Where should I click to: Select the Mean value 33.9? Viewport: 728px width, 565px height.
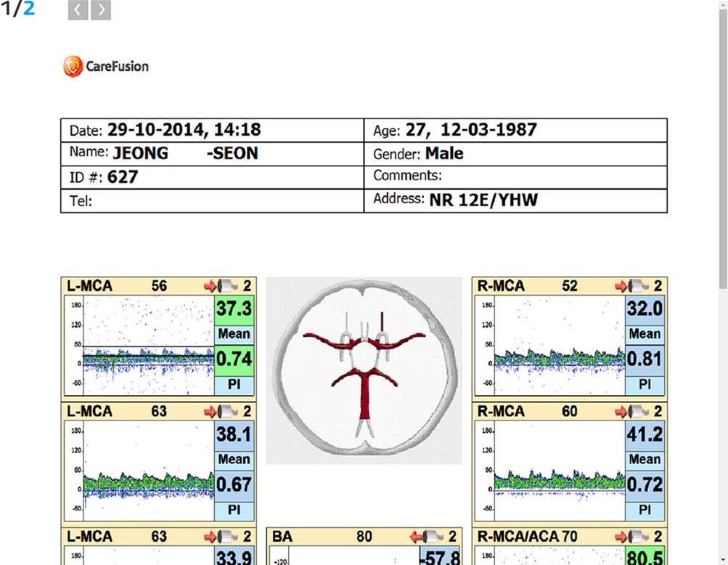[x=234, y=556]
